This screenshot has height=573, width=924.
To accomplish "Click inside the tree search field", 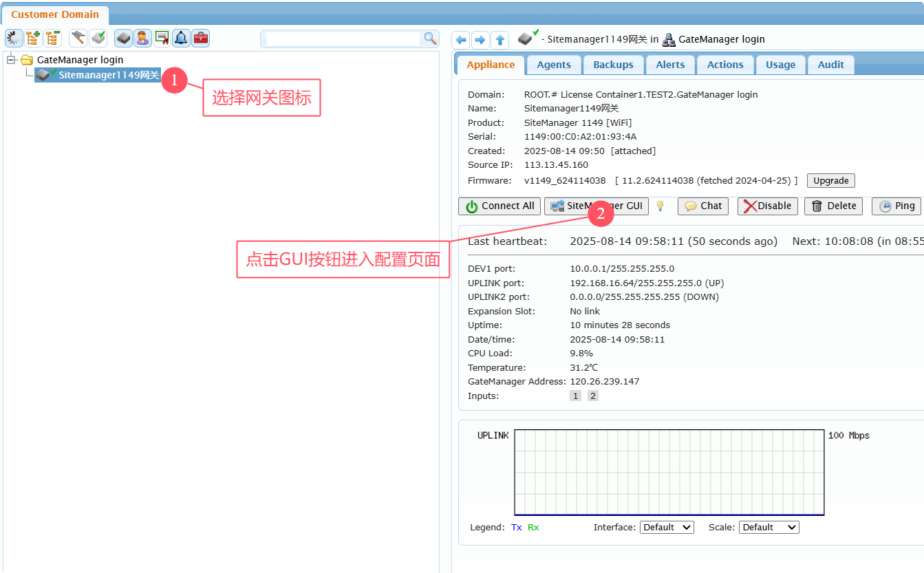I will [343, 39].
